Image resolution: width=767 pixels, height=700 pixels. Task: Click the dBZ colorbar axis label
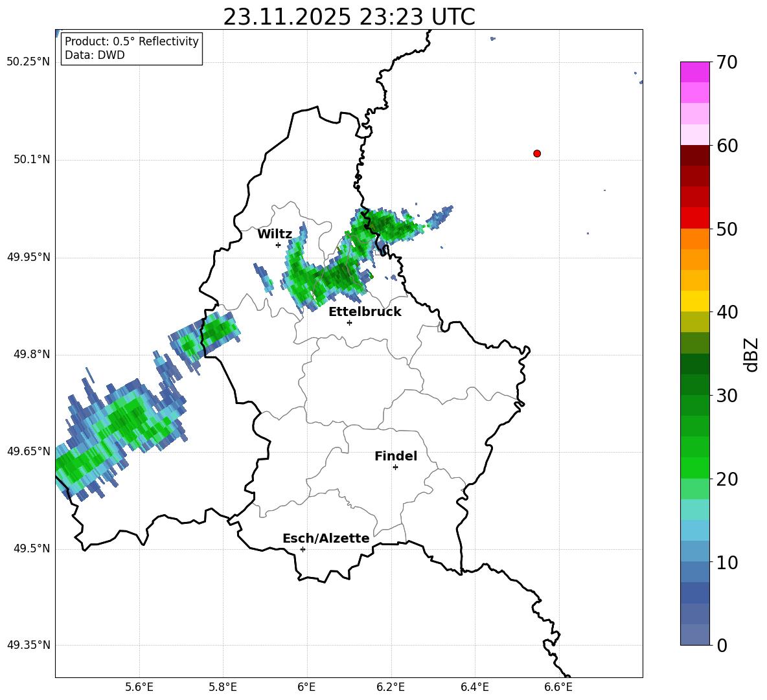(x=752, y=354)
